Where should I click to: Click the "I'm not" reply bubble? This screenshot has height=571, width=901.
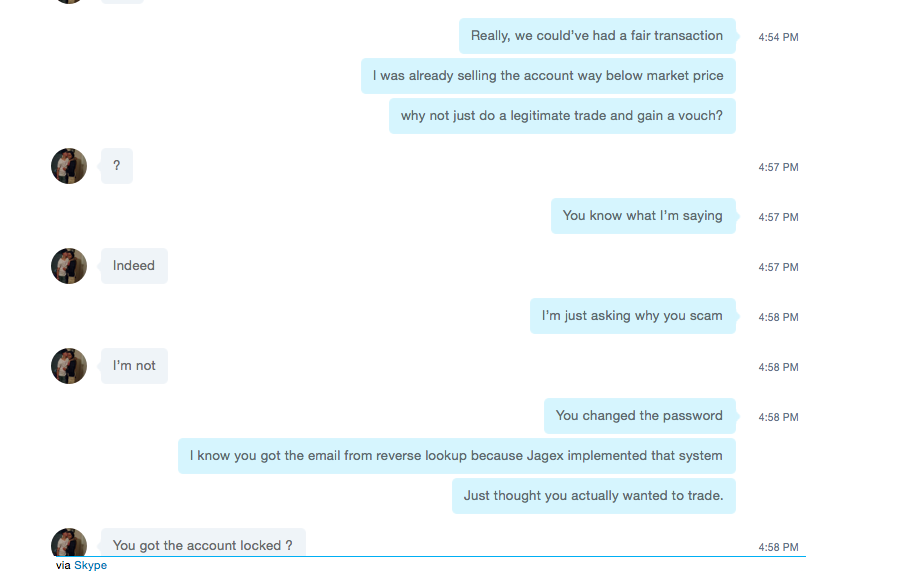(134, 366)
